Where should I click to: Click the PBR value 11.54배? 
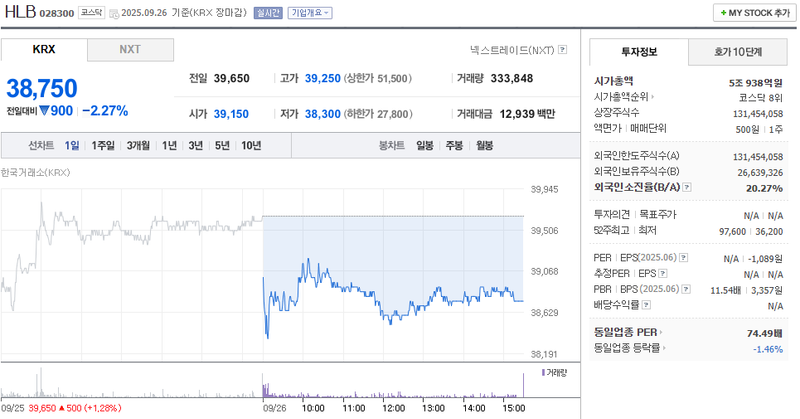click(x=726, y=290)
